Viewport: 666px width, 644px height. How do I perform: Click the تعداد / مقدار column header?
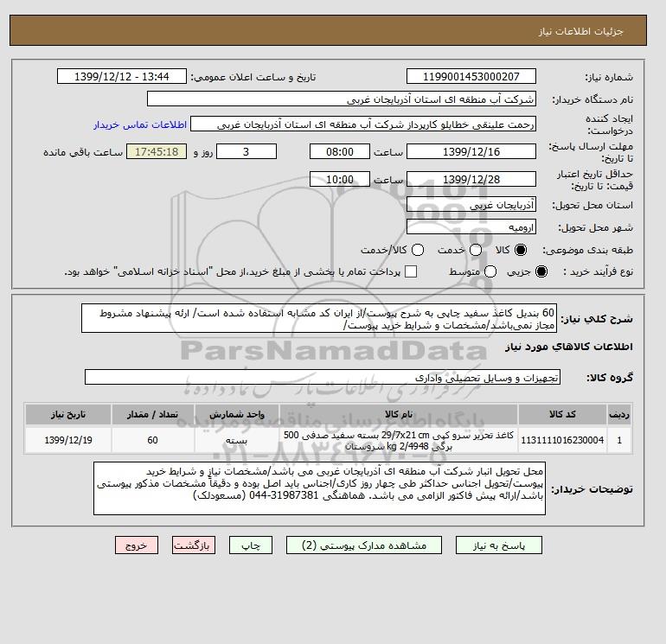click(x=153, y=414)
